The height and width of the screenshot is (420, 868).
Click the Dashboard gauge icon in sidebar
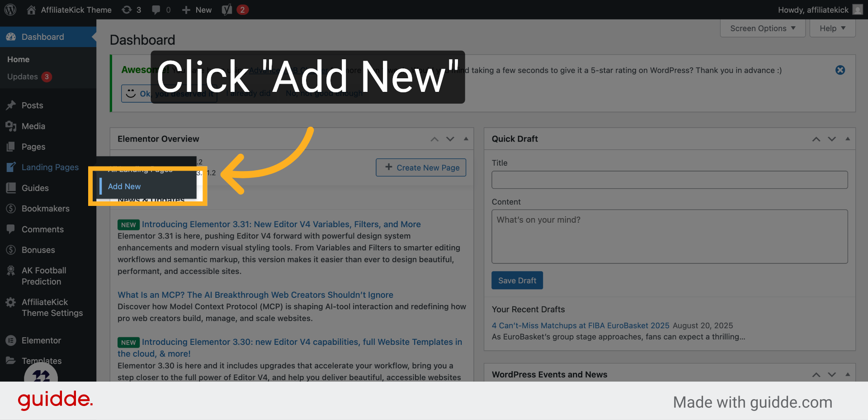tap(11, 37)
